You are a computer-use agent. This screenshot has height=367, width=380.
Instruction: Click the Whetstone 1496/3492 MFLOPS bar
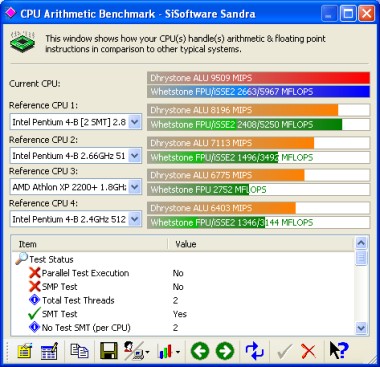pyautogui.click(x=258, y=157)
